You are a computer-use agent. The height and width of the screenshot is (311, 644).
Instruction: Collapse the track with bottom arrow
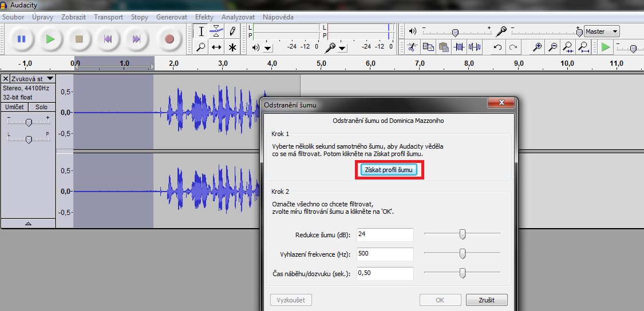click(x=29, y=224)
